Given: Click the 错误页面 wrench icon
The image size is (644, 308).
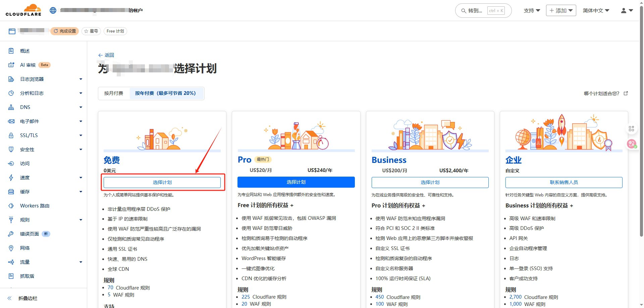Looking at the screenshot, I should coord(11,234).
